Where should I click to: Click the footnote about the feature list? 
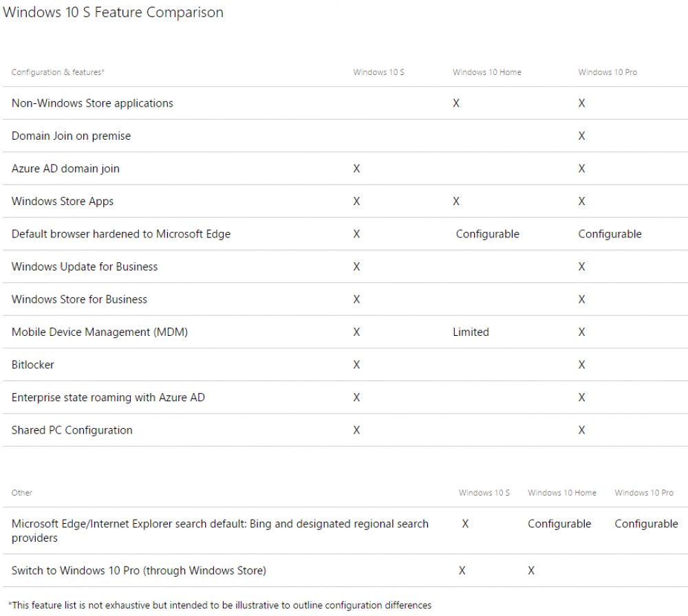click(220, 605)
